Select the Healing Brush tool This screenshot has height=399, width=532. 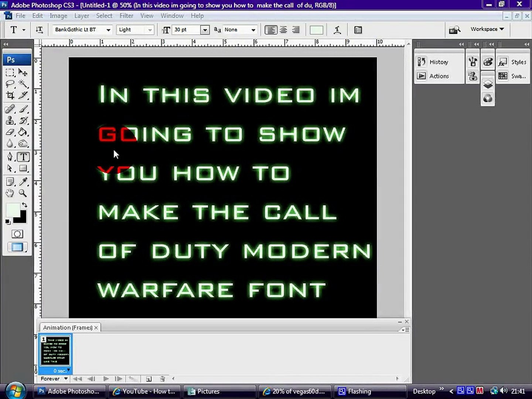coord(10,109)
